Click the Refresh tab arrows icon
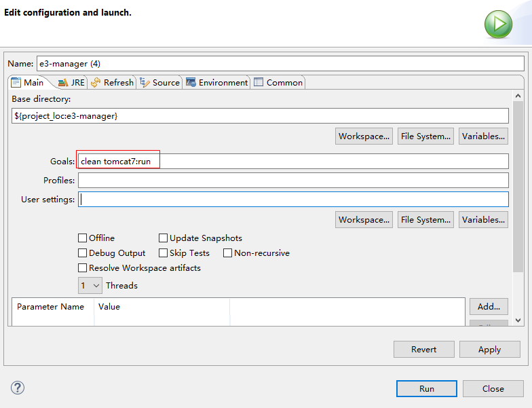This screenshot has width=532, height=408. pos(96,83)
